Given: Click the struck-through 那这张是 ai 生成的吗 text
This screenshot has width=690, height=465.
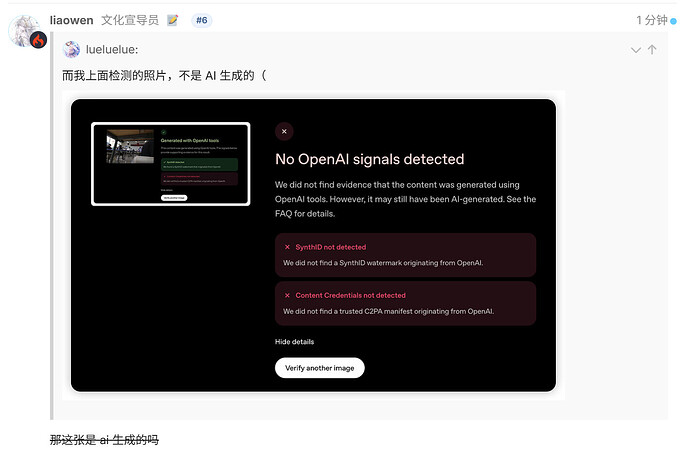Looking at the screenshot, I should click(x=104, y=439).
